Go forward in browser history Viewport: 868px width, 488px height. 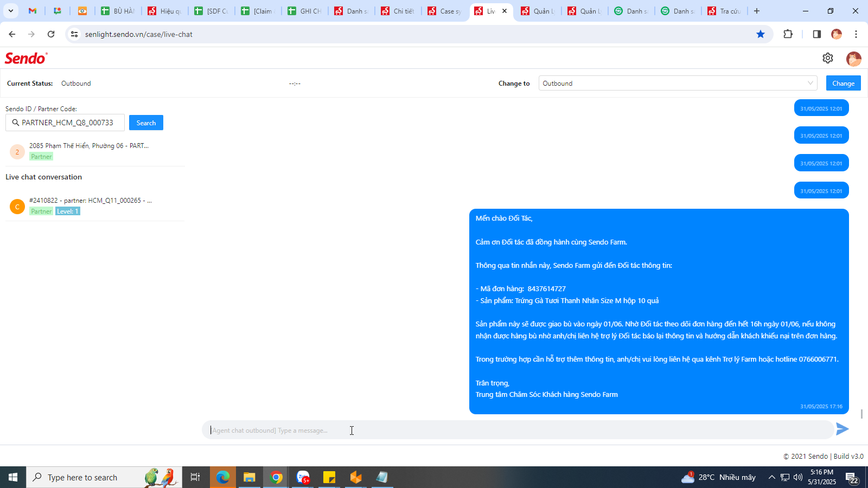pyautogui.click(x=31, y=34)
